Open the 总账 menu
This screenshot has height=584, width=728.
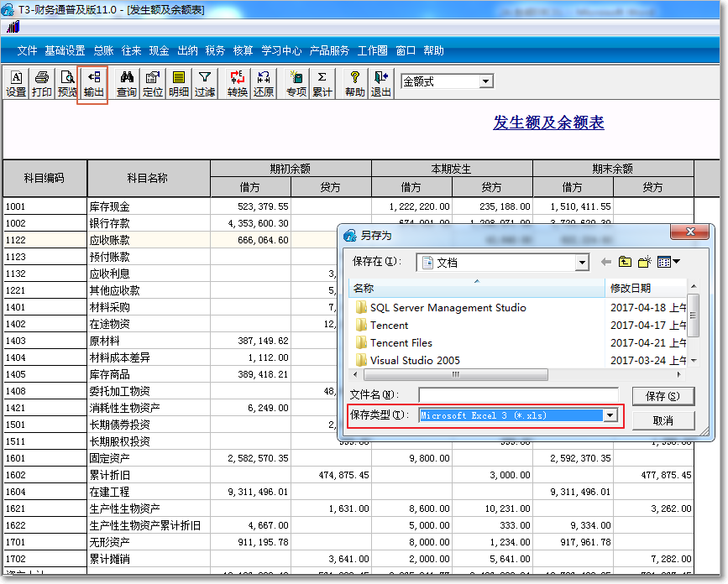(103, 50)
